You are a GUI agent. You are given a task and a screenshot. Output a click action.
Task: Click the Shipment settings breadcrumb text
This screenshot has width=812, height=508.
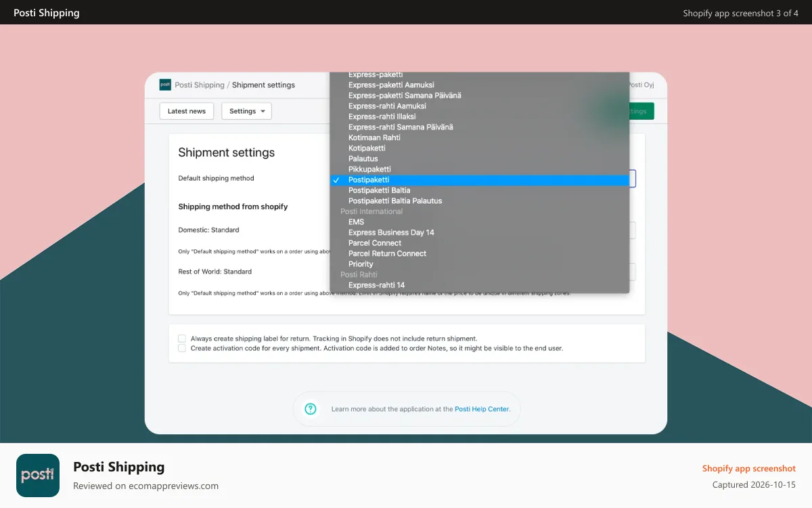tap(263, 85)
